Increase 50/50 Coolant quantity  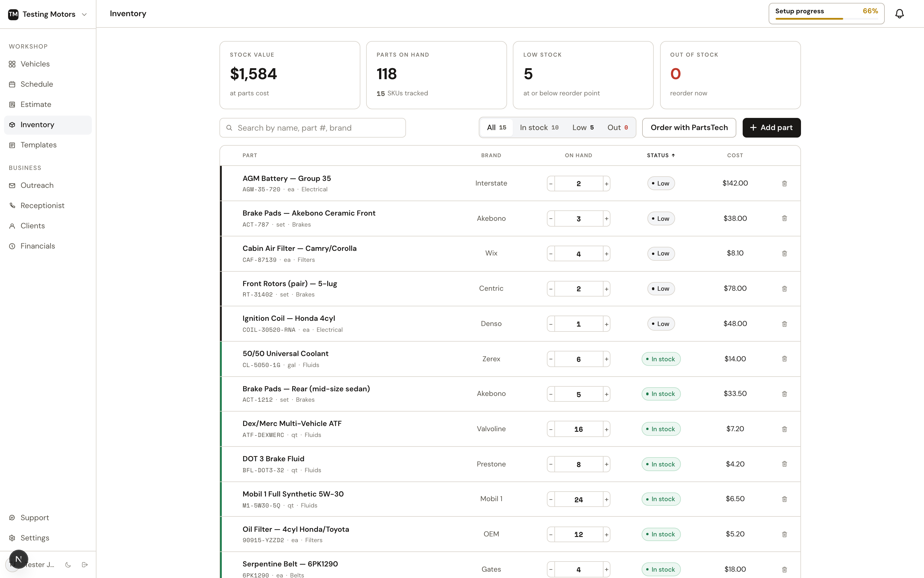click(x=606, y=359)
